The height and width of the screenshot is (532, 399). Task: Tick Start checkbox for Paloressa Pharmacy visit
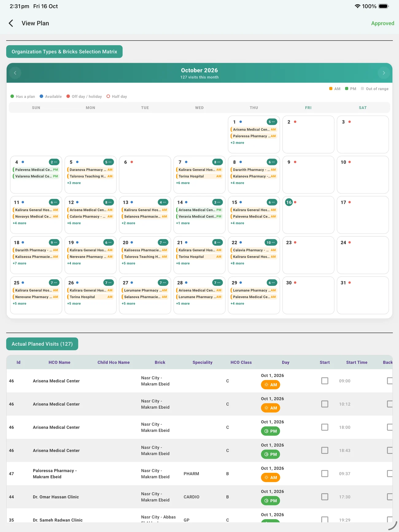325,474
